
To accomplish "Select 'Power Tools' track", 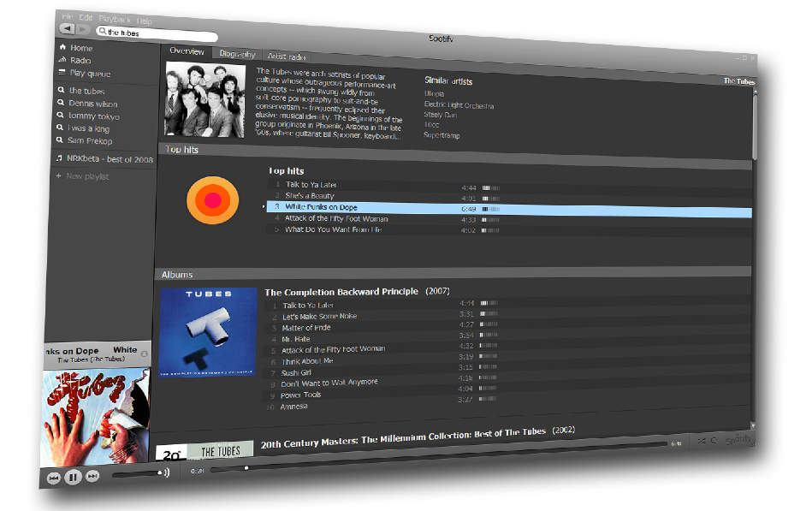I will [301, 395].
